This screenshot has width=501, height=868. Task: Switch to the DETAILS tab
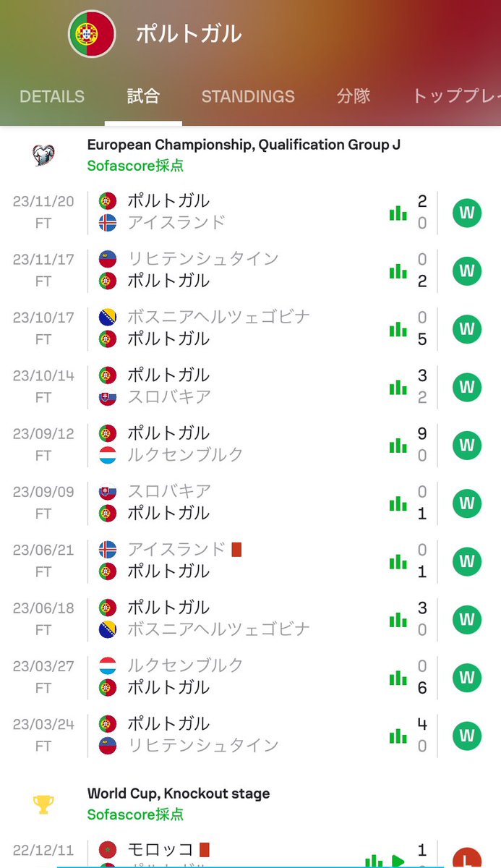52,96
